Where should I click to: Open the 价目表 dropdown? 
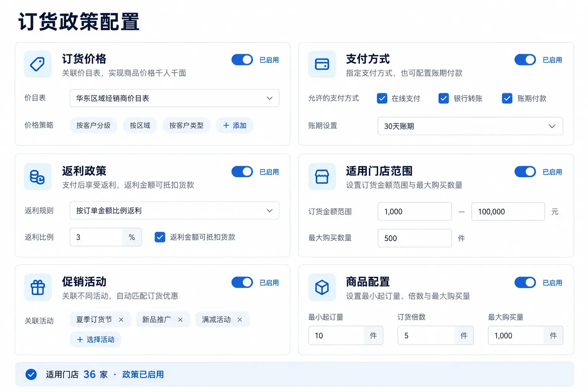click(175, 98)
